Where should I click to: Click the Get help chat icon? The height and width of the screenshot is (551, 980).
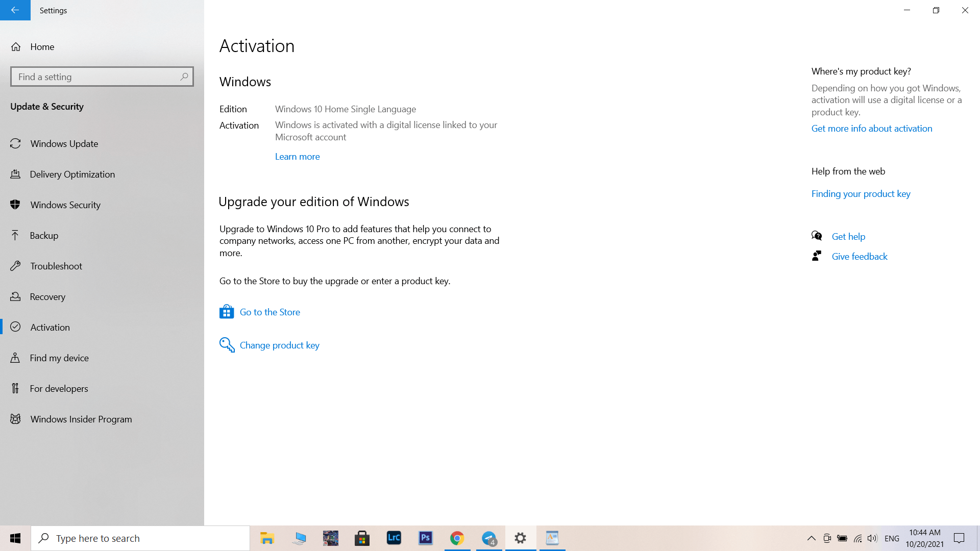pos(817,236)
